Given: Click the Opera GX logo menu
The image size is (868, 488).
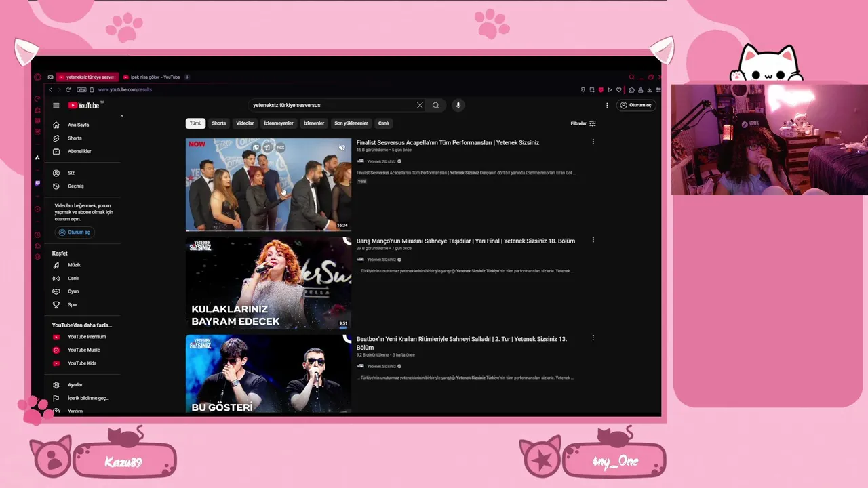Looking at the screenshot, I should (x=38, y=77).
